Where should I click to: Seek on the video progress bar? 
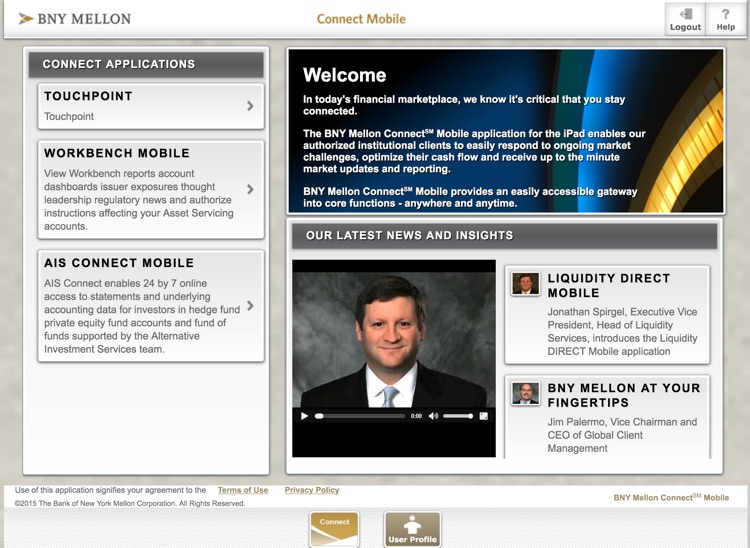click(x=360, y=416)
